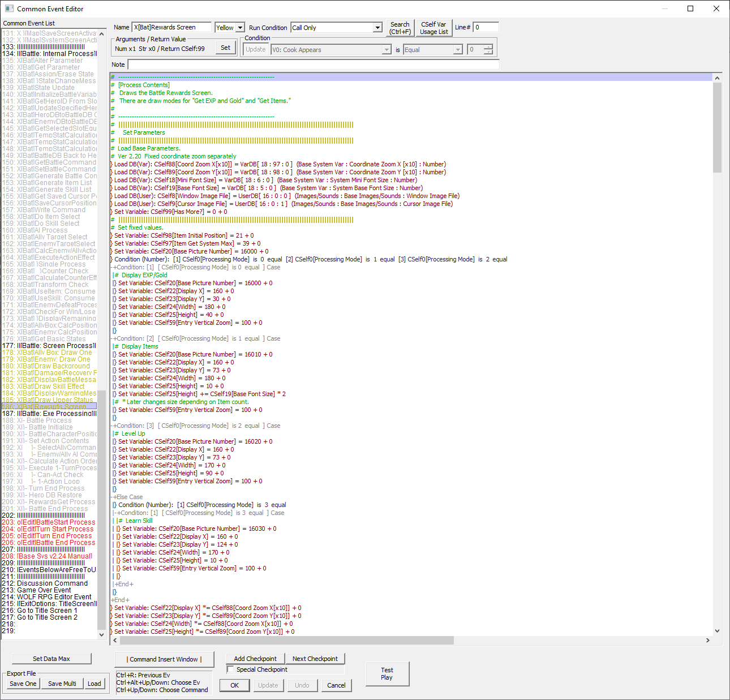
Task: Click Next Checkpoint button
Action: click(x=315, y=659)
